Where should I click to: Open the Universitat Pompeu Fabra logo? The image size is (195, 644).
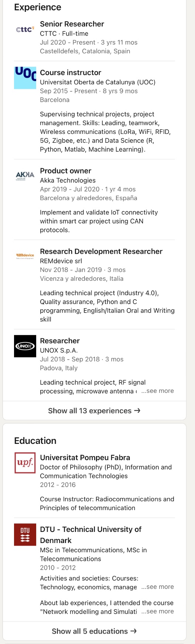coord(25,463)
